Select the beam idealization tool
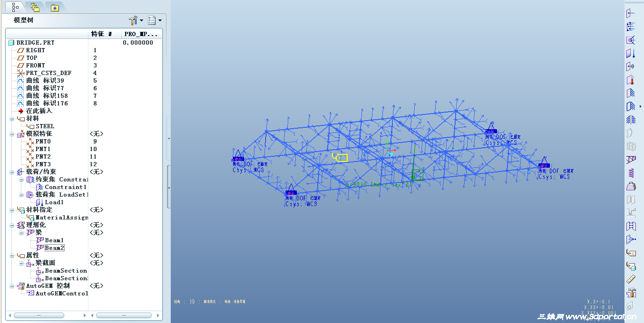The width and height of the screenshot is (644, 323). 633,158
